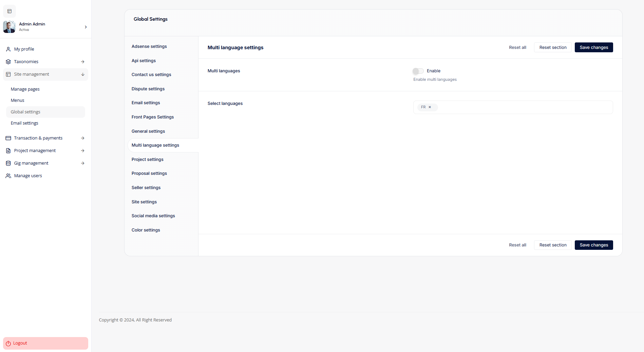
Task: Click the My profile user icon
Action: [x=8, y=49]
